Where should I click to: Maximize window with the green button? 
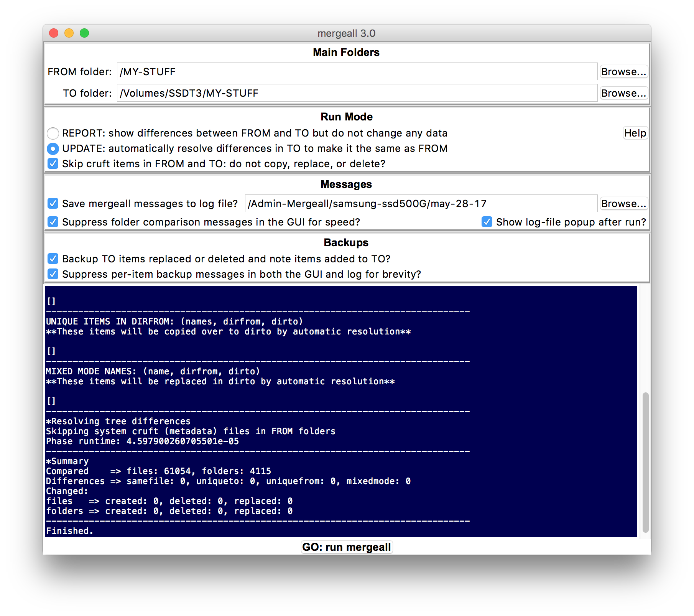pos(84,33)
